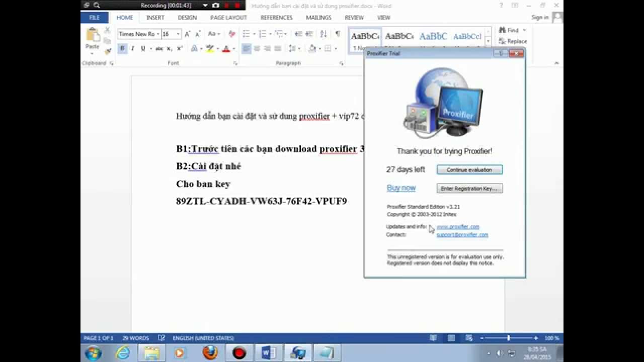
Task: Click Sign in at top right
Action: (x=540, y=18)
